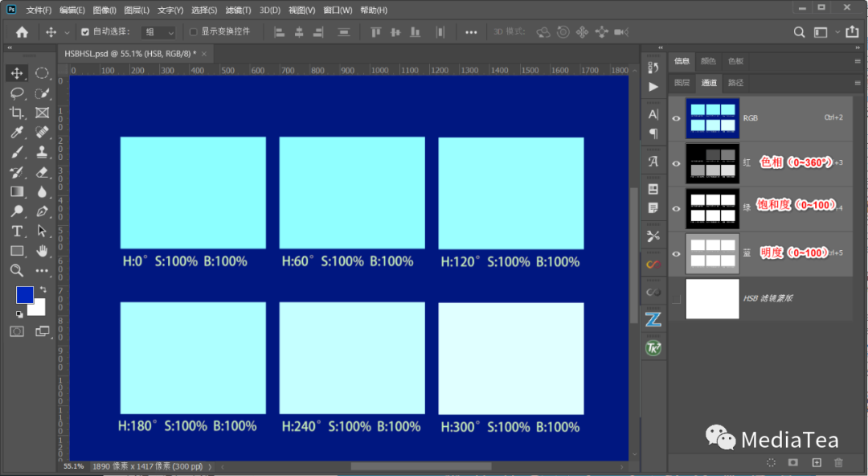Image resolution: width=868 pixels, height=476 pixels.
Task: Collapse the tools panel double-arrow
Action: (10, 48)
